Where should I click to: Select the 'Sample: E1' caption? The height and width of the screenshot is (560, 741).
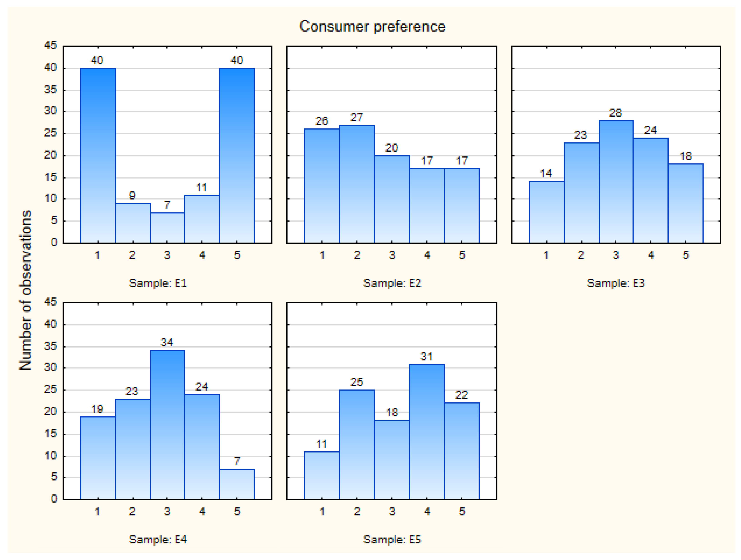tap(158, 283)
